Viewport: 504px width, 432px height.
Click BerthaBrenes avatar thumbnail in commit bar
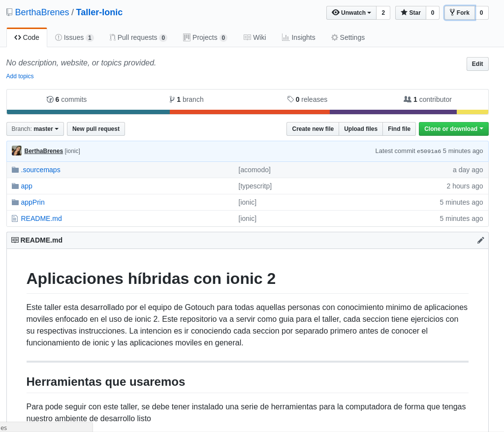[x=17, y=151]
